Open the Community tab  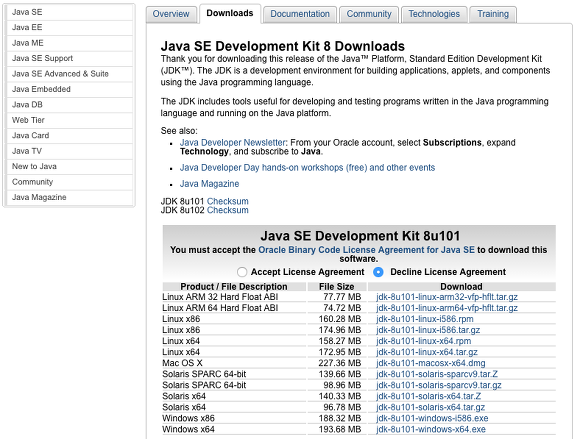pyautogui.click(x=369, y=14)
